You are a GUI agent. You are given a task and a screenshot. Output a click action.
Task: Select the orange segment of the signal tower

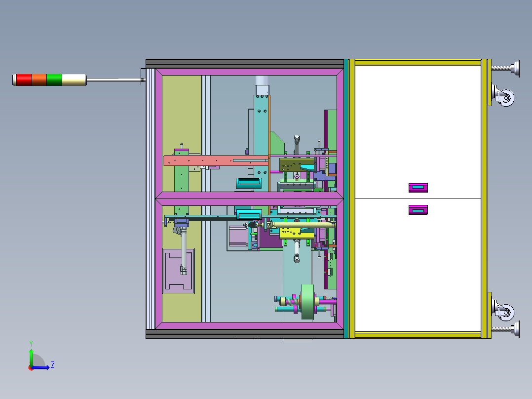(x=39, y=80)
